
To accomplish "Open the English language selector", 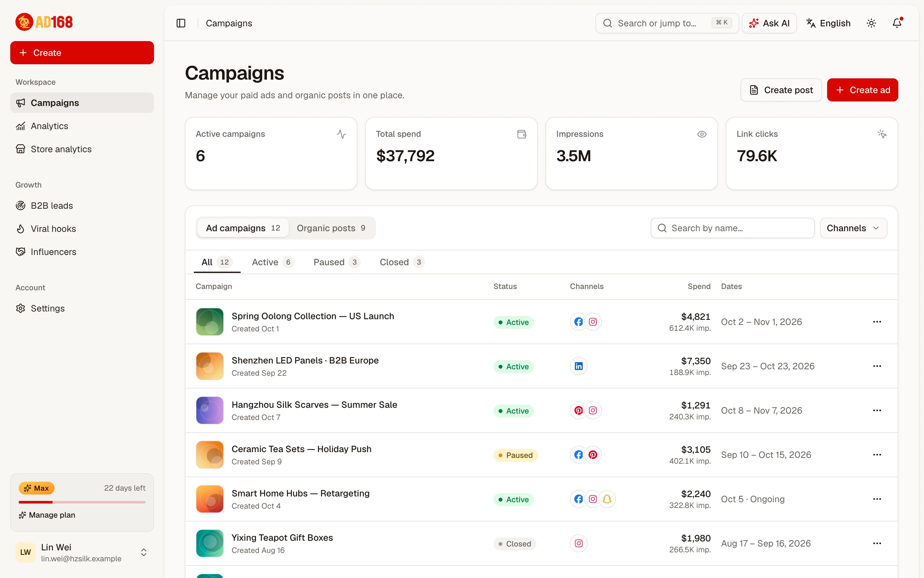I will point(828,23).
